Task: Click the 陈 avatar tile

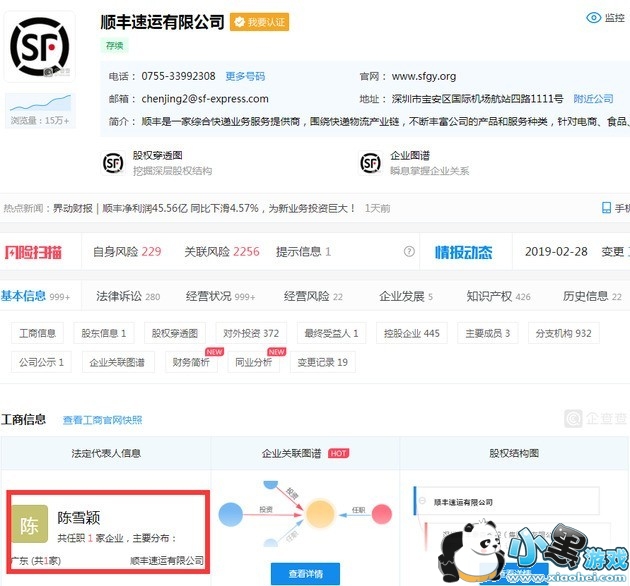Action: point(30,524)
